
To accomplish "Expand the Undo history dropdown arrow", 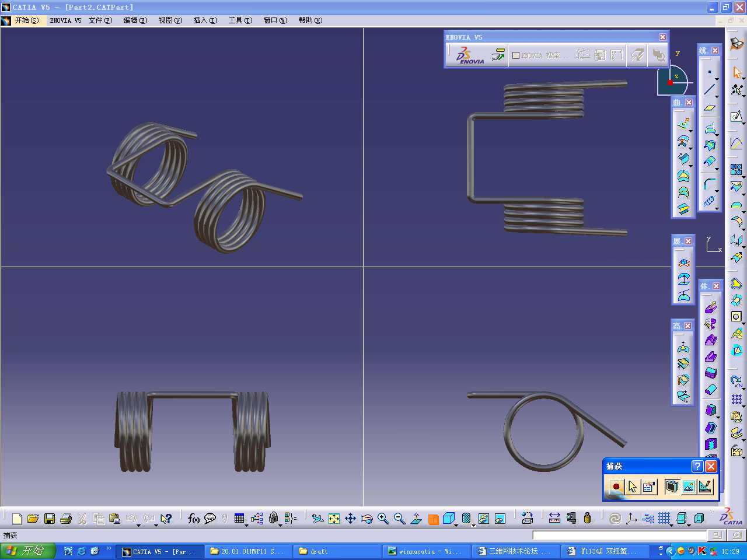I will point(139,525).
